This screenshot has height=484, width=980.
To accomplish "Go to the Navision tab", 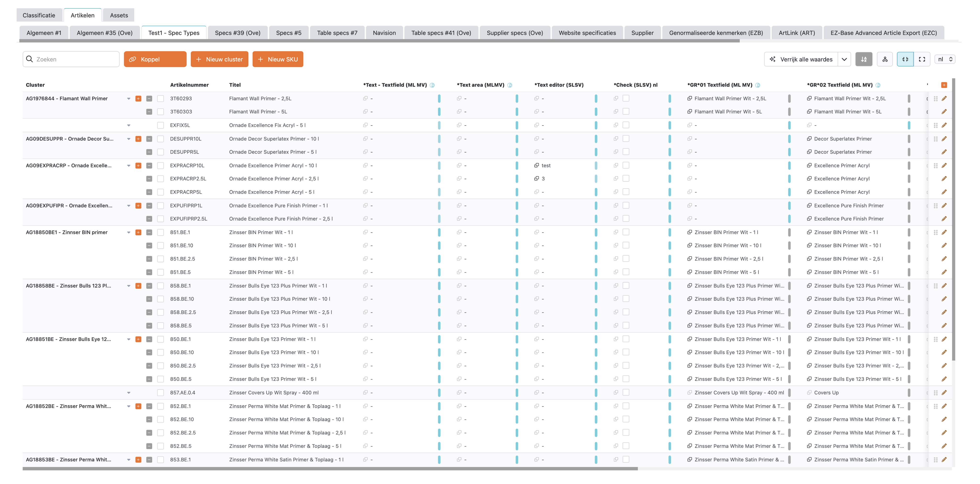I will tap(384, 33).
